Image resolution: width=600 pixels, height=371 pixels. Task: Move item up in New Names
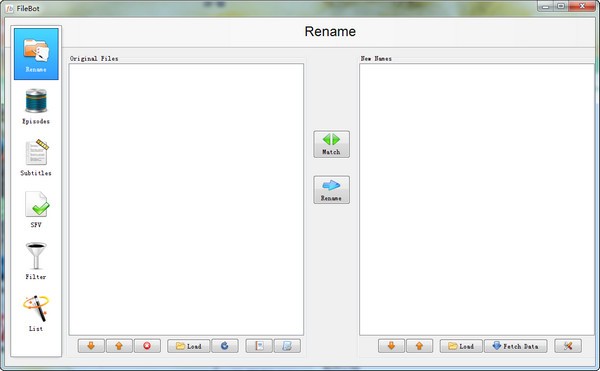[419, 346]
